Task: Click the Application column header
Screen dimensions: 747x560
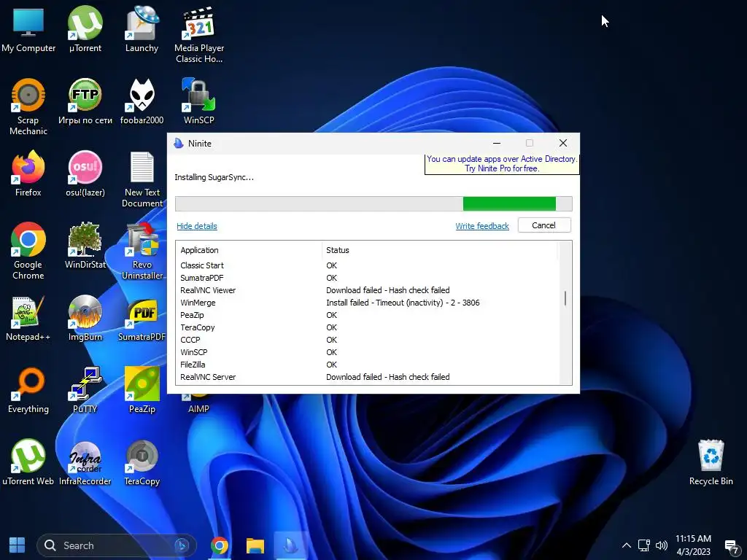Action: (249, 250)
